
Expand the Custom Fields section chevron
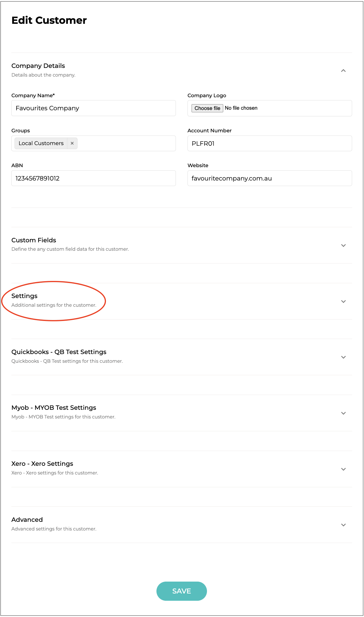point(343,246)
